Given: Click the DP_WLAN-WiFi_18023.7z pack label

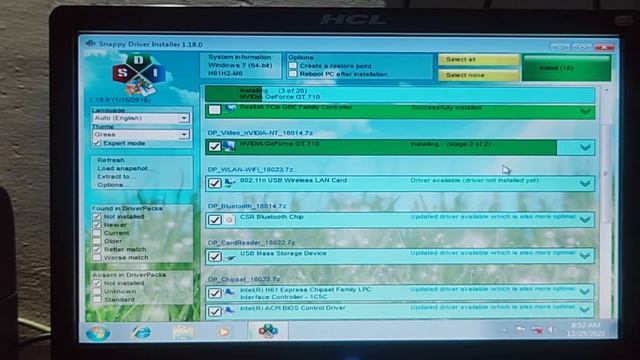Looking at the screenshot, I should [x=250, y=169].
